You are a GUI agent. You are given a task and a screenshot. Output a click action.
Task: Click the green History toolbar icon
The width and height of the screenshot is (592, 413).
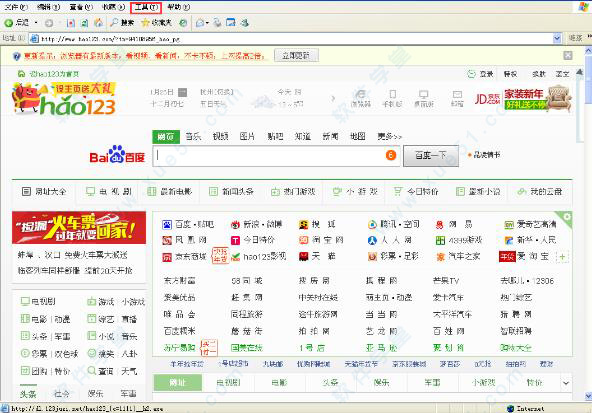(183, 23)
